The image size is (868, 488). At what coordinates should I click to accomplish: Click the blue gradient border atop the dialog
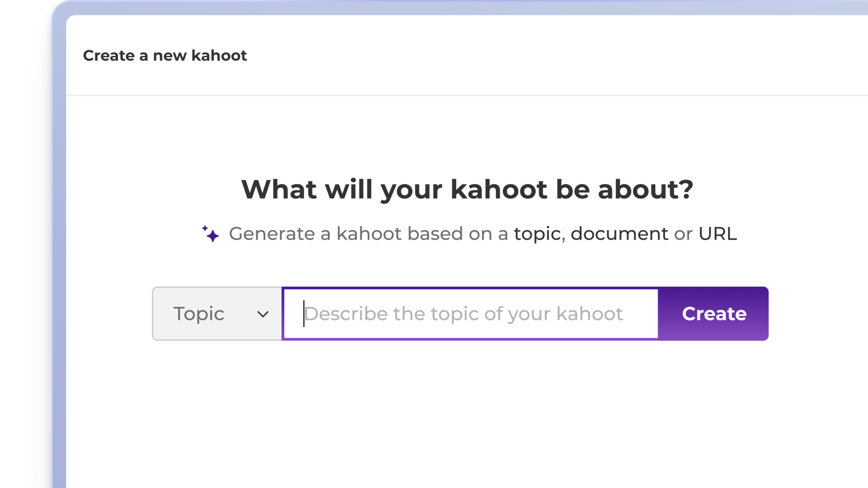441,7
